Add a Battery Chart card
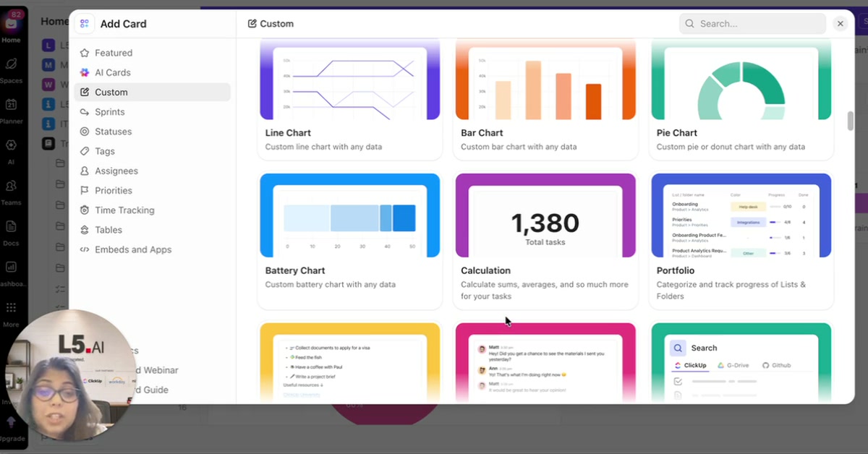 [350, 241]
